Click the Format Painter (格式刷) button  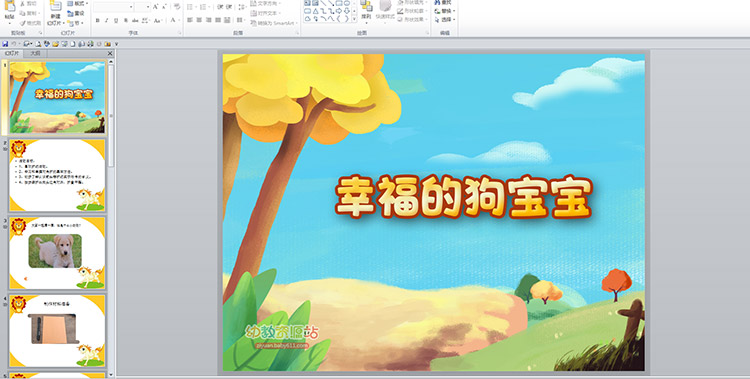coord(30,23)
